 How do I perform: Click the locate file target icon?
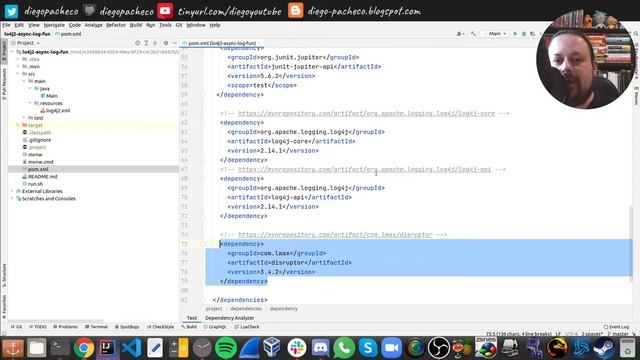138,43
